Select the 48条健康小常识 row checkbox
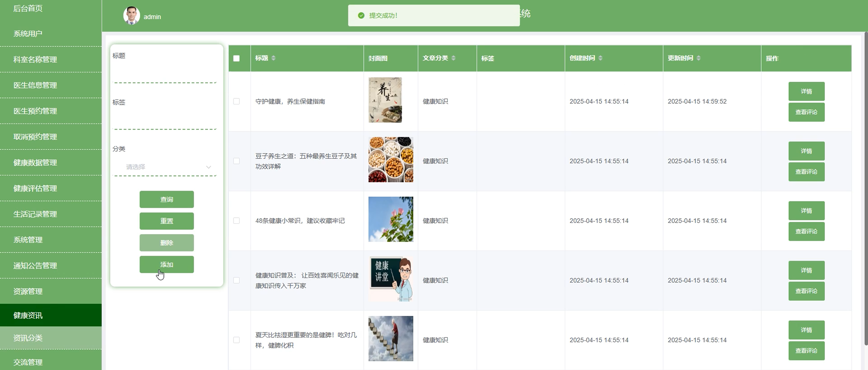This screenshot has width=868, height=370. point(237,221)
